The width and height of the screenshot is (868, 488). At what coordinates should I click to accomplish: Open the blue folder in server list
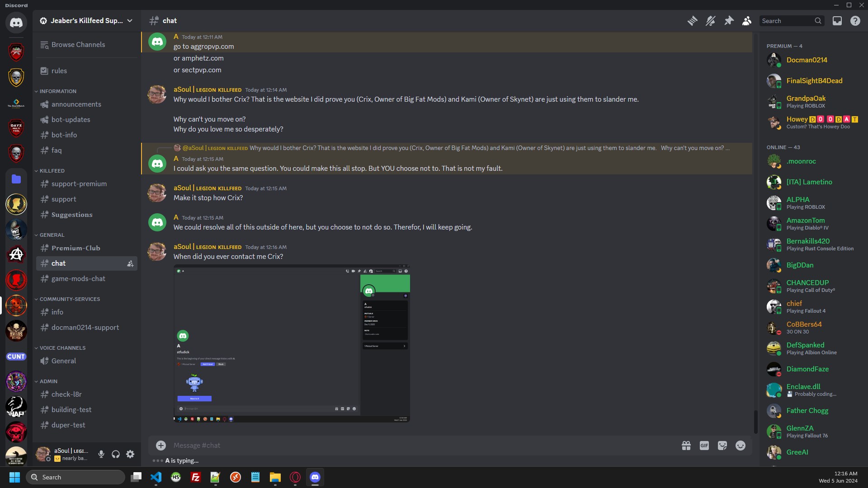click(16, 179)
